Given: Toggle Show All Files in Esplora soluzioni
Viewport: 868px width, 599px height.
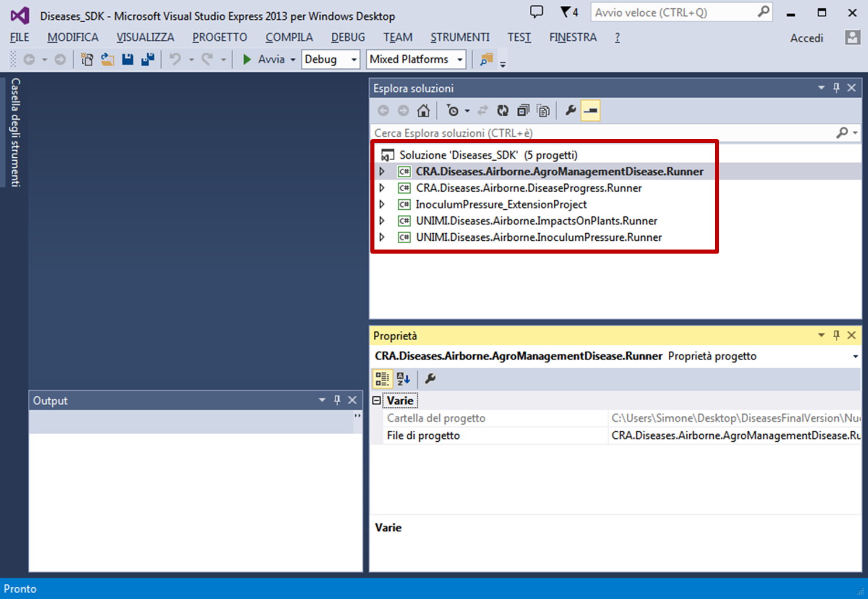Looking at the screenshot, I should point(543,110).
